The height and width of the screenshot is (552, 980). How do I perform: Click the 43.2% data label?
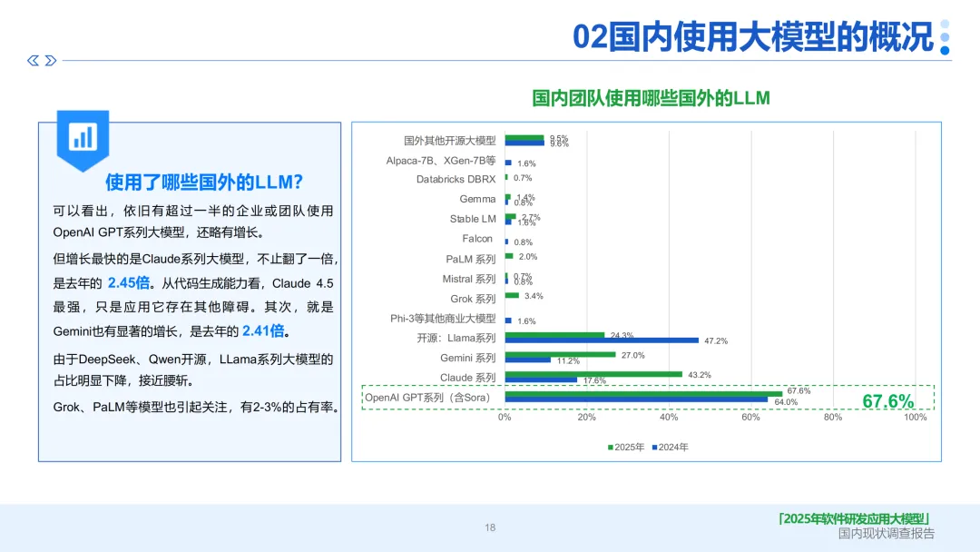tap(700, 375)
